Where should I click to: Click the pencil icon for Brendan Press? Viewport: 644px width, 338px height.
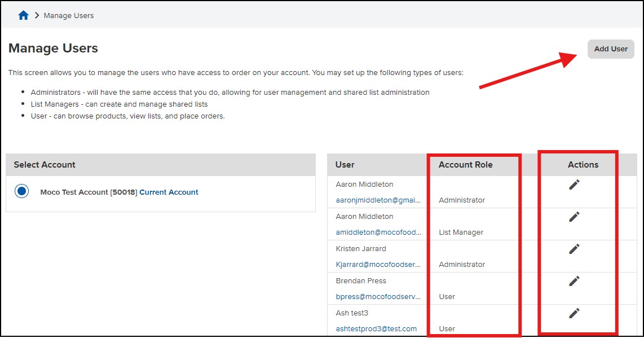click(x=574, y=280)
